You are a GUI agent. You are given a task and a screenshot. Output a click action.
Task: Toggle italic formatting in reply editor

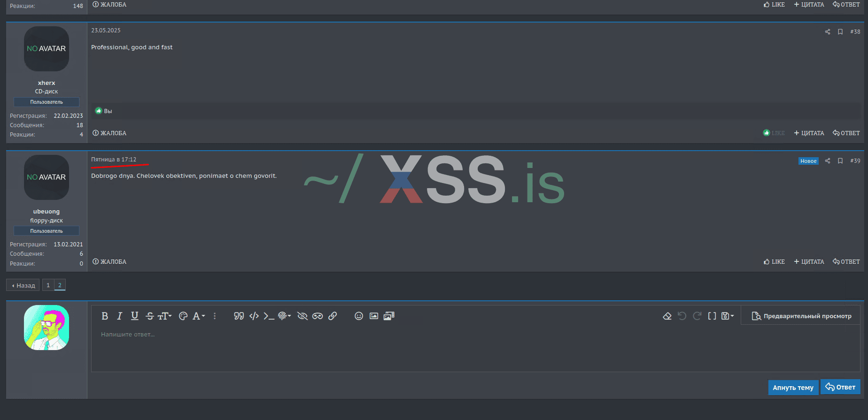[119, 316]
